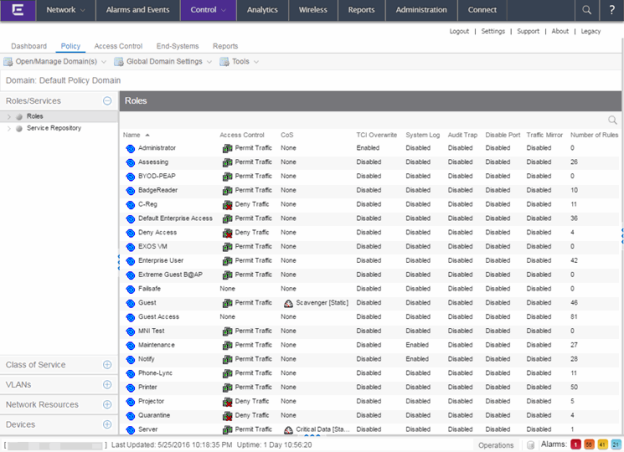Click the Assessing role icon

click(x=130, y=162)
